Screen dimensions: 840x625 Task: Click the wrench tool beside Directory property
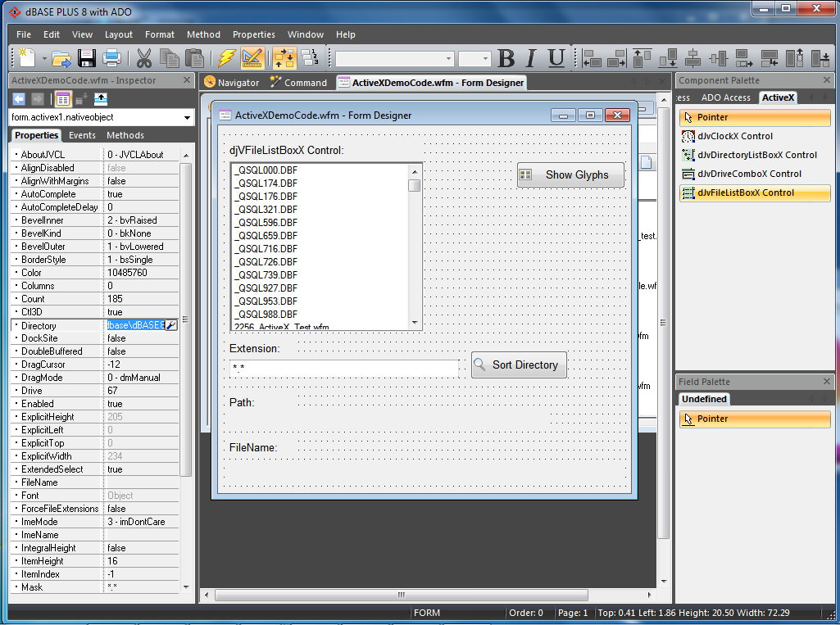[171, 325]
